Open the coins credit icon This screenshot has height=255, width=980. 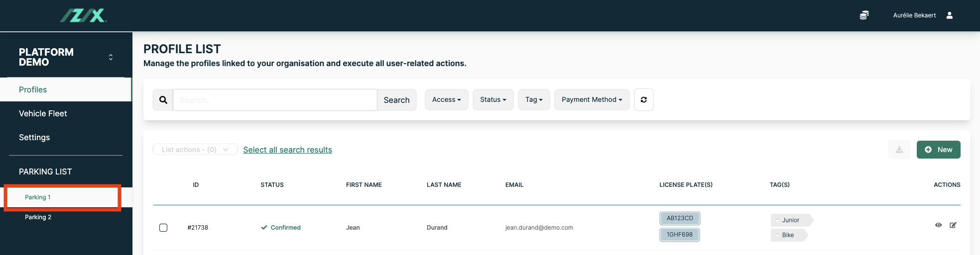864,15
